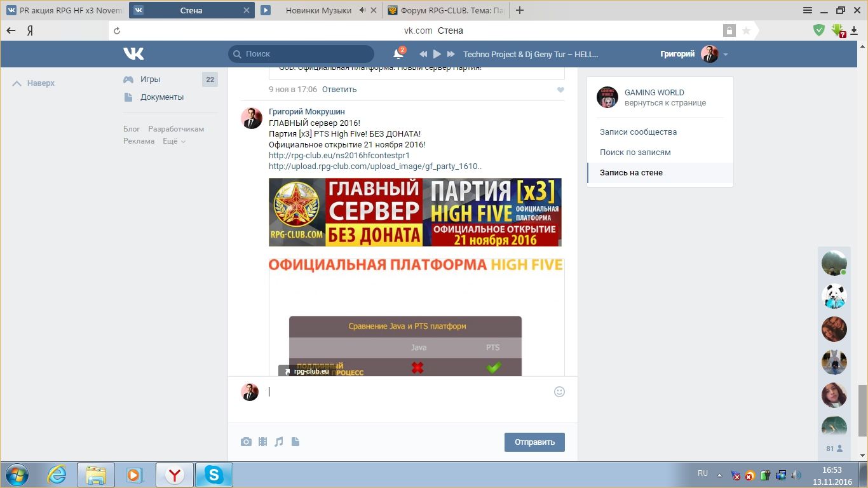Attach a document with the file icon
Image resolution: width=868 pixels, height=488 pixels.
295,442
